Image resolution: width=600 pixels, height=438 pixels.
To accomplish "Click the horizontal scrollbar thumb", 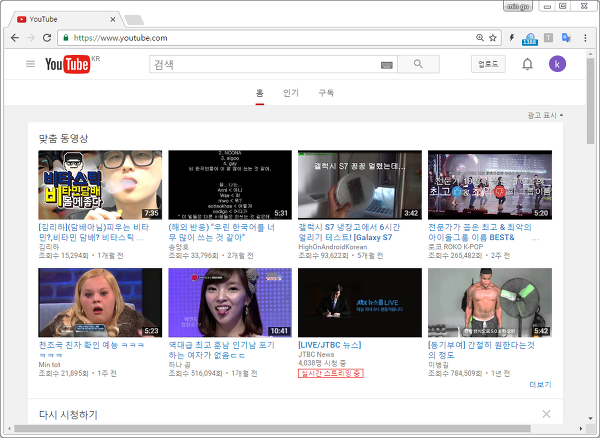I will click(272, 428).
